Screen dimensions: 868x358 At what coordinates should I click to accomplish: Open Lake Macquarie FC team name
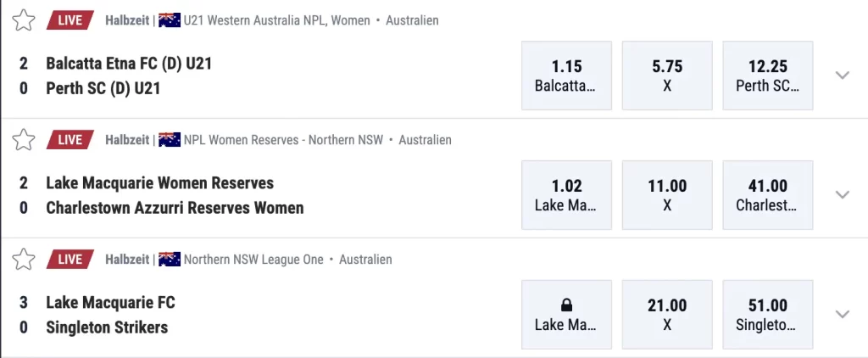(110, 303)
